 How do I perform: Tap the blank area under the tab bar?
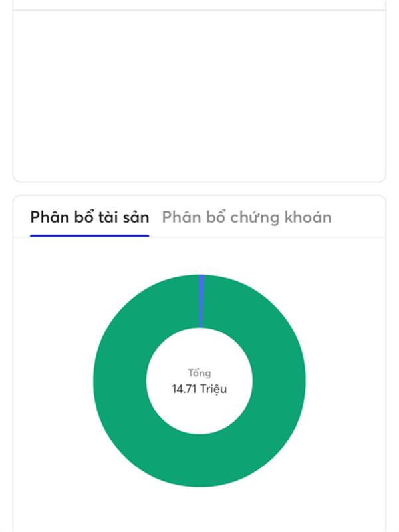pos(199,255)
